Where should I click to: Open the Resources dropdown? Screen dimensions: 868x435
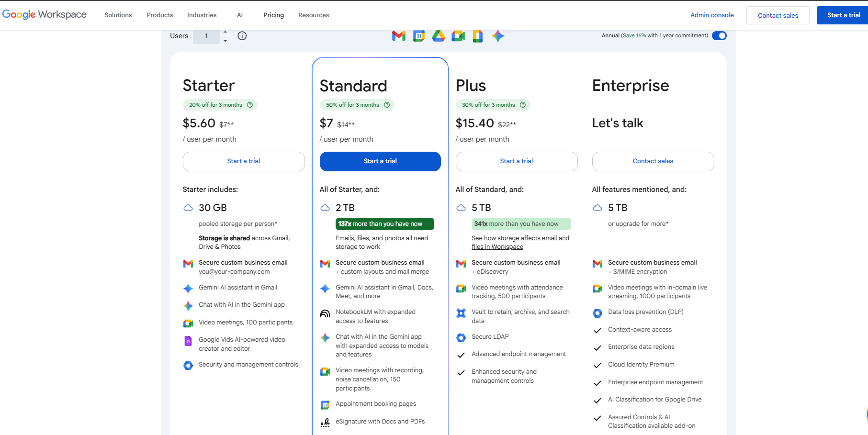[x=314, y=15]
